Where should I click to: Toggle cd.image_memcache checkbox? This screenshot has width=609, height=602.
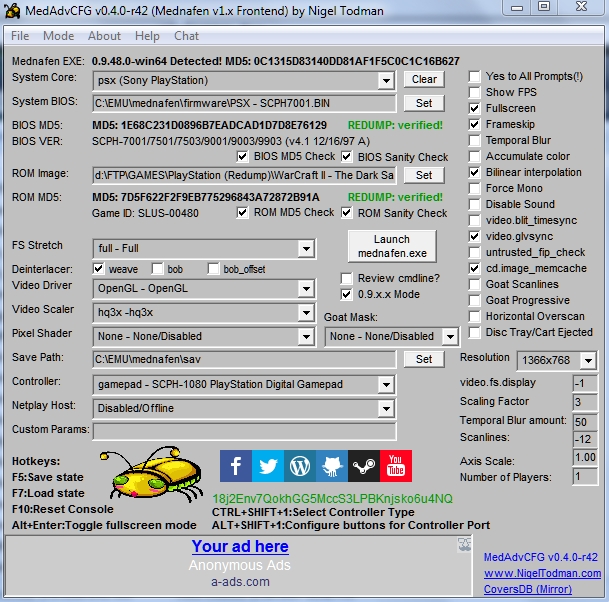point(475,268)
